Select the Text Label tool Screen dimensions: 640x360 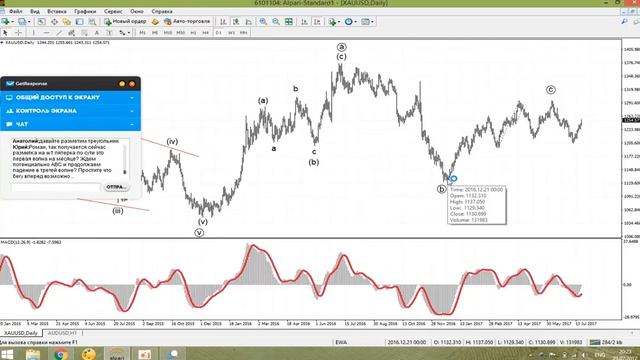(109, 33)
